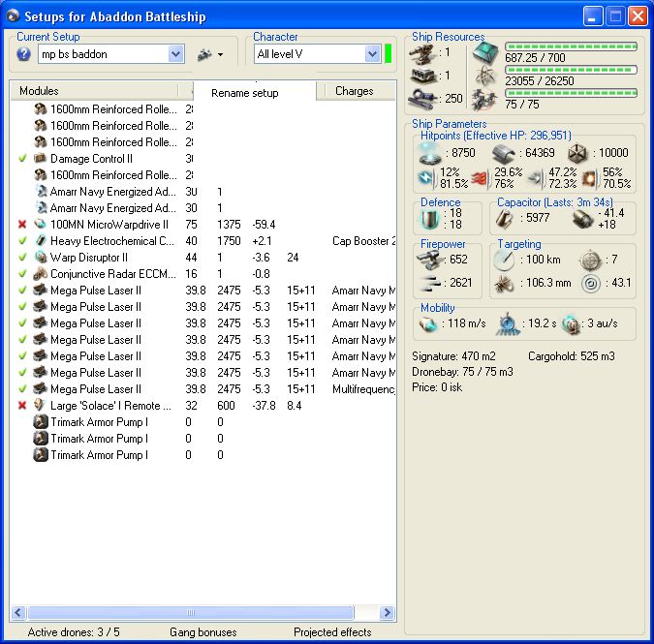Toggle the Warp Disruptor II active checkmark
Viewport: 654px width, 644px height.
(x=22, y=258)
